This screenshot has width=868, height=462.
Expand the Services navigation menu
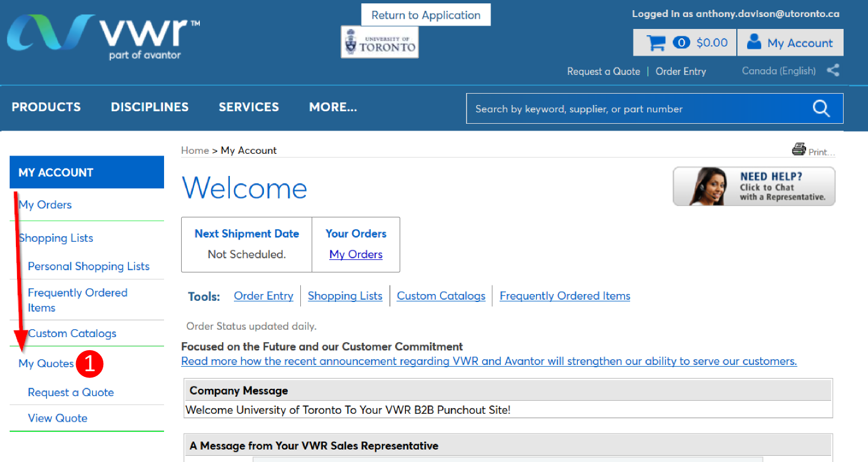click(249, 107)
